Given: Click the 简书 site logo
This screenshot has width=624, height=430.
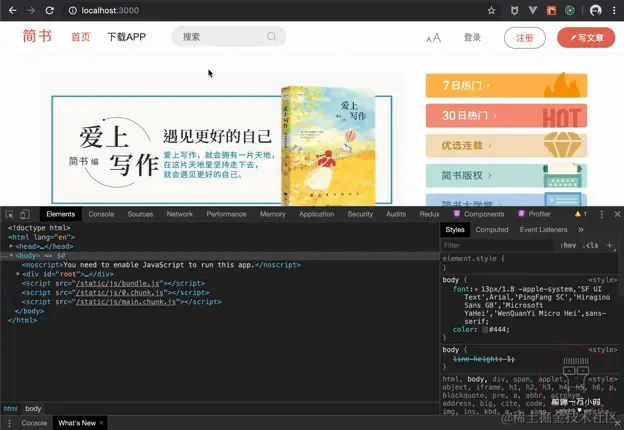Looking at the screenshot, I should tap(37, 36).
